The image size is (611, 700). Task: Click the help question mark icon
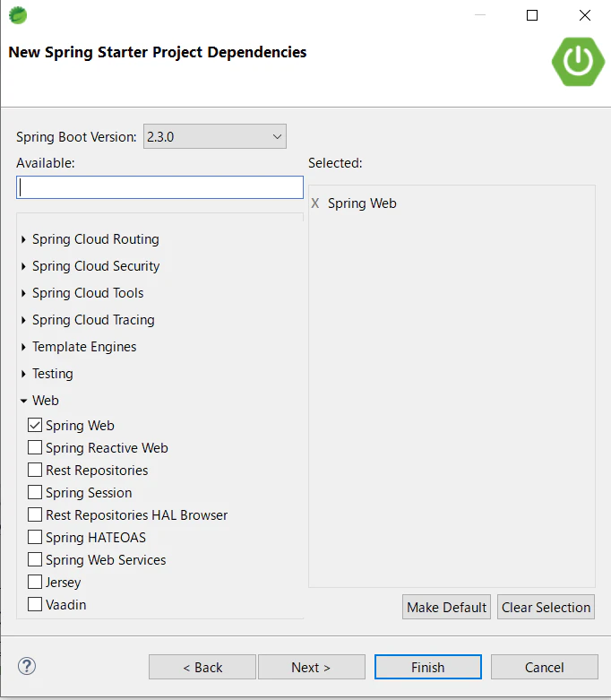pos(27,666)
